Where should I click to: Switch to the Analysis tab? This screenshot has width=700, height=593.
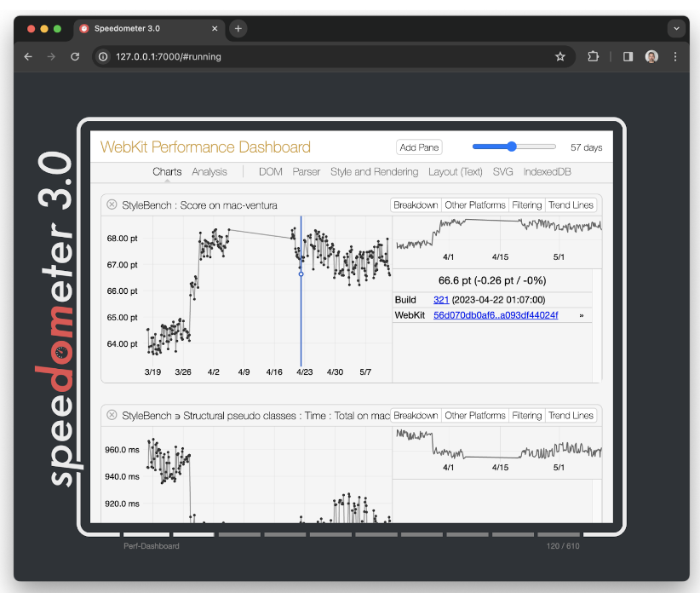pyautogui.click(x=209, y=172)
